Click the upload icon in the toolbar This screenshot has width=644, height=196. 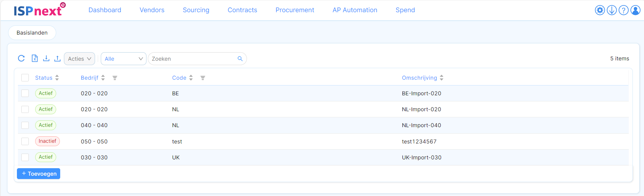click(x=57, y=58)
